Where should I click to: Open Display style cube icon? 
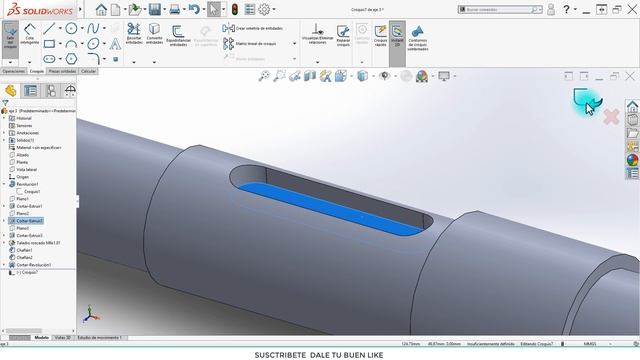362,76
